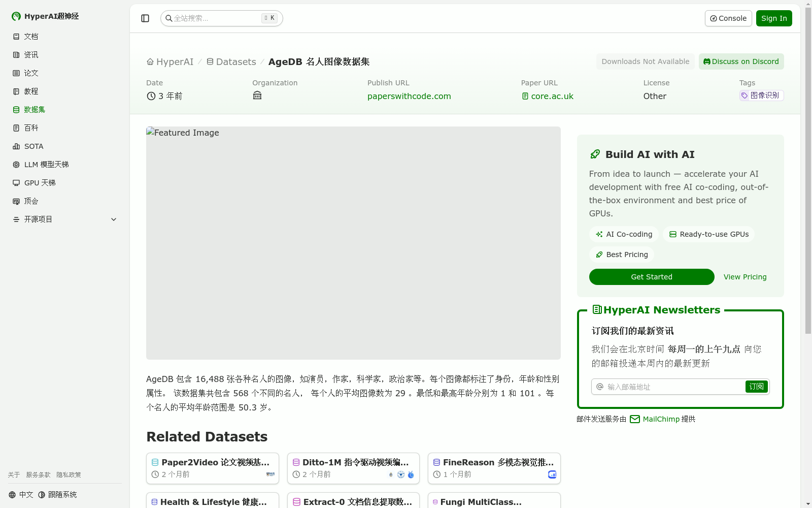Open the Console button

pos(728,18)
